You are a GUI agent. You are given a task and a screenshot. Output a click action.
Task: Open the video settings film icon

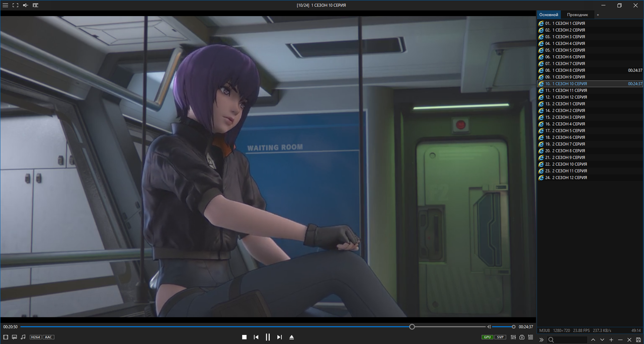6,337
